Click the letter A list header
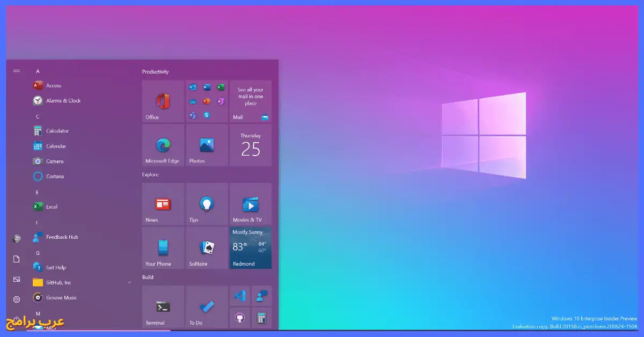644x337 pixels. (38, 71)
